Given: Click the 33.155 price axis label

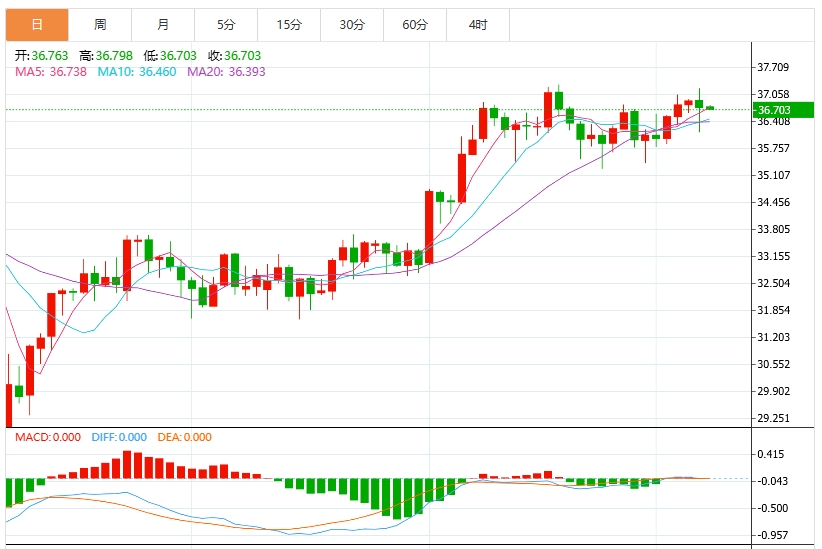Looking at the screenshot, I should [773, 256].
